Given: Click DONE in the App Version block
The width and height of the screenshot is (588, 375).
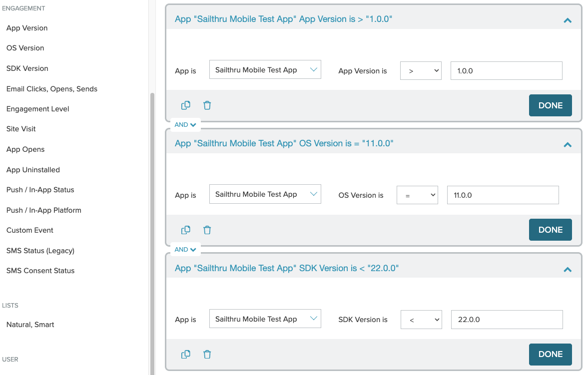Looking at the screenshot, I should [550, 105].
